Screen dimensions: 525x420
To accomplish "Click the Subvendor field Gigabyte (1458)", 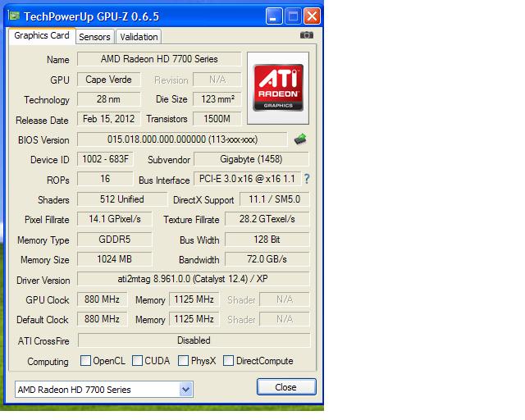I will pos(251,159).
